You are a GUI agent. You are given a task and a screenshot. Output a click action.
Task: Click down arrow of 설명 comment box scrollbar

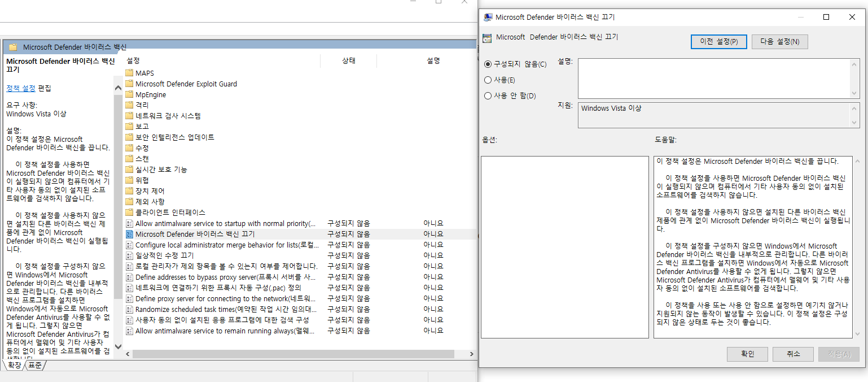pos(855,93)
